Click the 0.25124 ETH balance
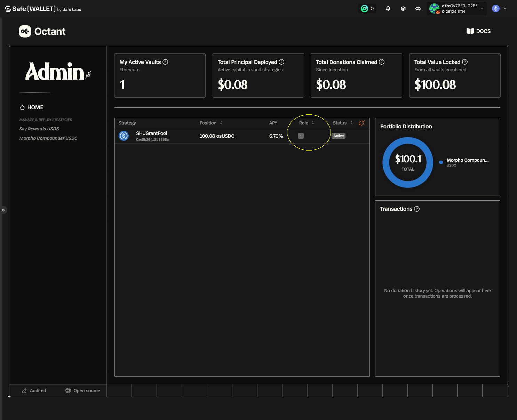 tap(453, 11)
